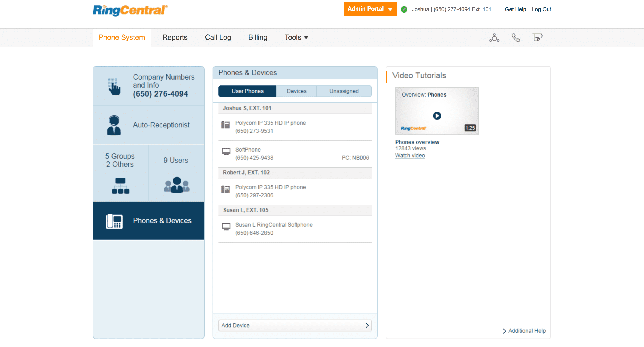
Task: Open the Groups org chart icon
Action: tap(121, 186)
